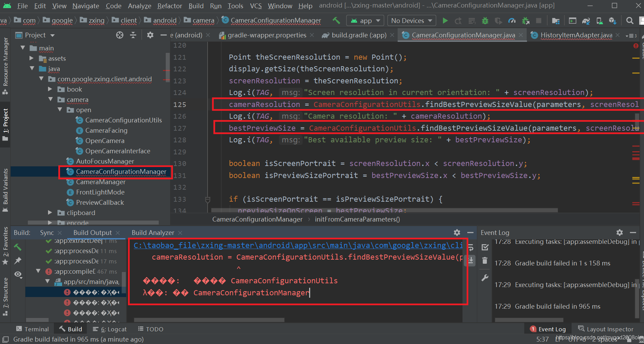Image resolution: width=644 pixels, height=344 pixels.
Task: Toggle the 7: Structure side tool window
Action: tap(5, 296)
